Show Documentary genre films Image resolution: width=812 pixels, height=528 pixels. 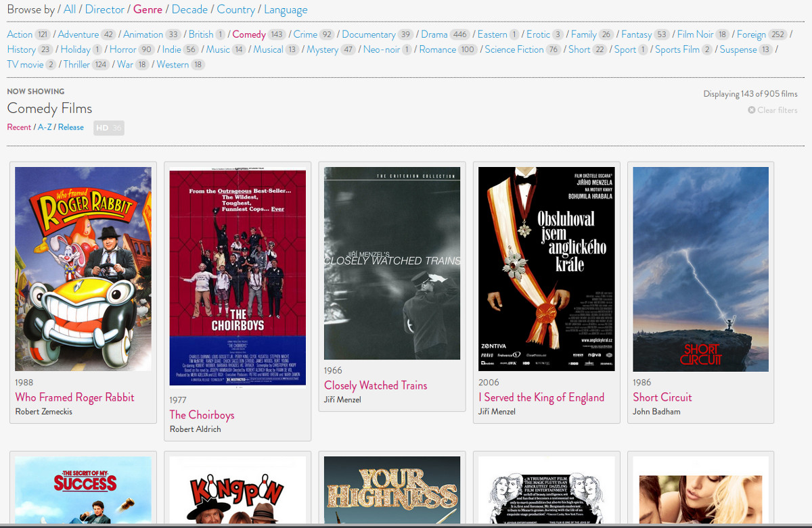(369, 34)
